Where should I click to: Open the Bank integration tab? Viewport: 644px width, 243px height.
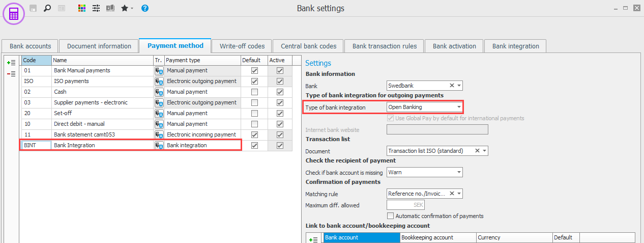pos(515,46)
